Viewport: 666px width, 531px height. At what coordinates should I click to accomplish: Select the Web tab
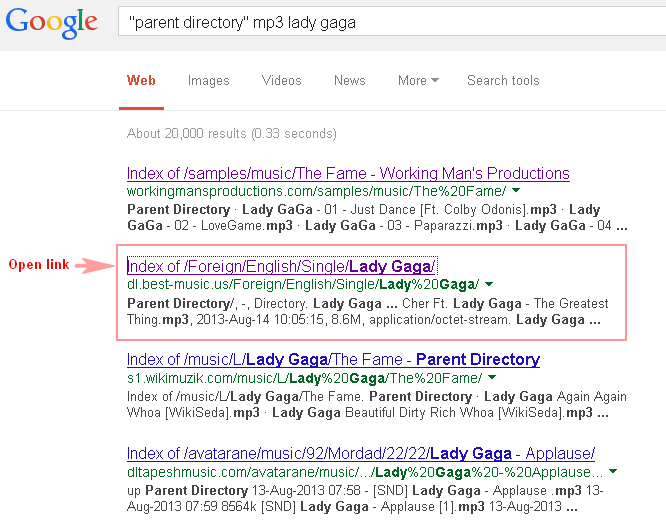[x=141, y=80]
